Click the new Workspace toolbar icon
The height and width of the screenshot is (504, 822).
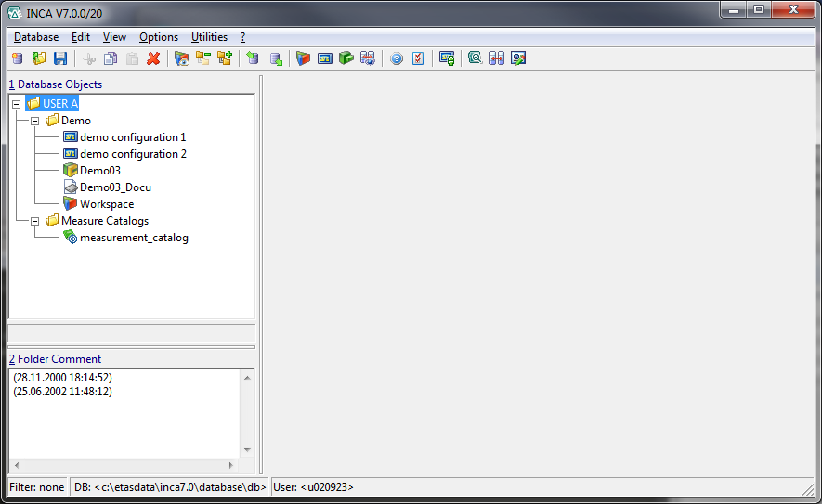(x=303, y=58)
